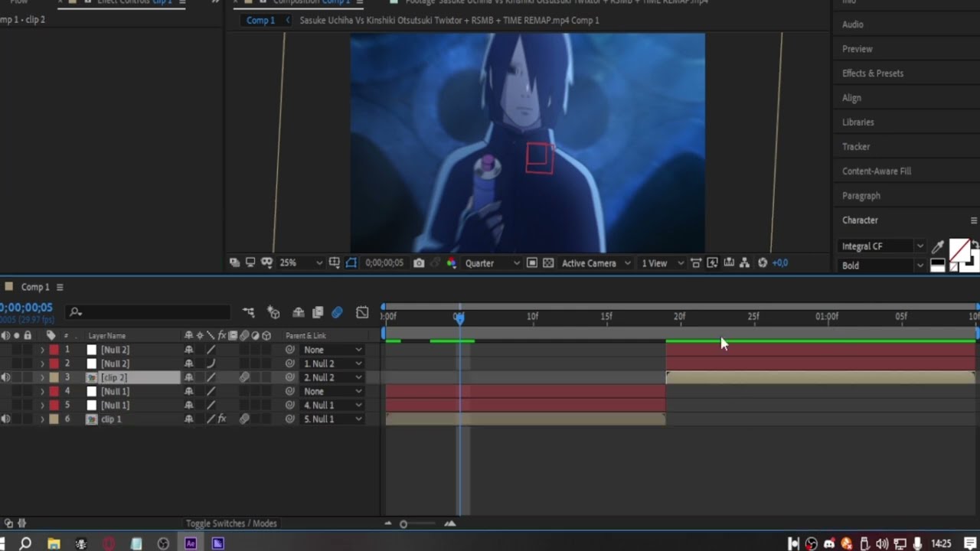Enable Draft 3D in the timeline
Viewport: 980px width, 551px height.
(273, 312)
